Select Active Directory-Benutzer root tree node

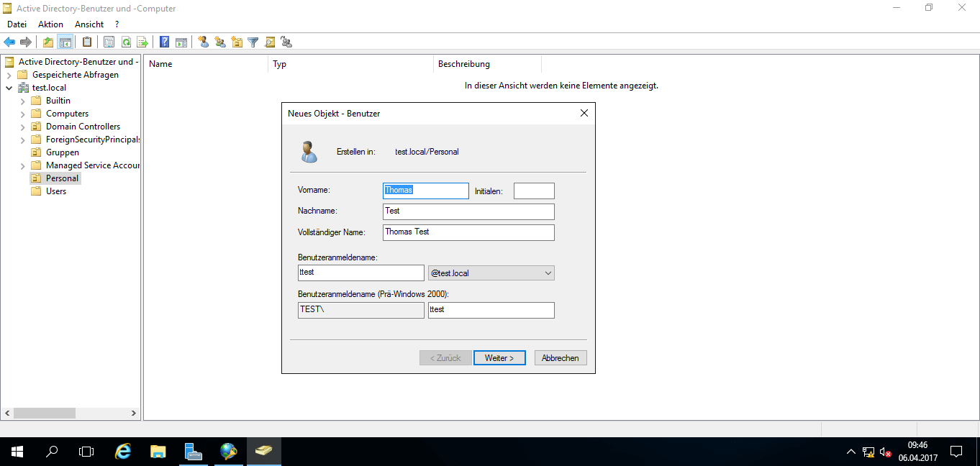pyautogui.click(x=78, y=62)
